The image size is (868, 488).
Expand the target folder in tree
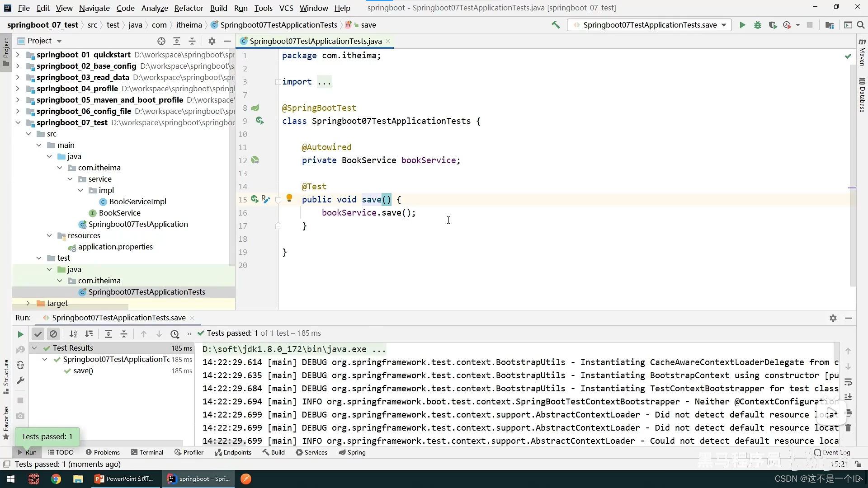28,303
